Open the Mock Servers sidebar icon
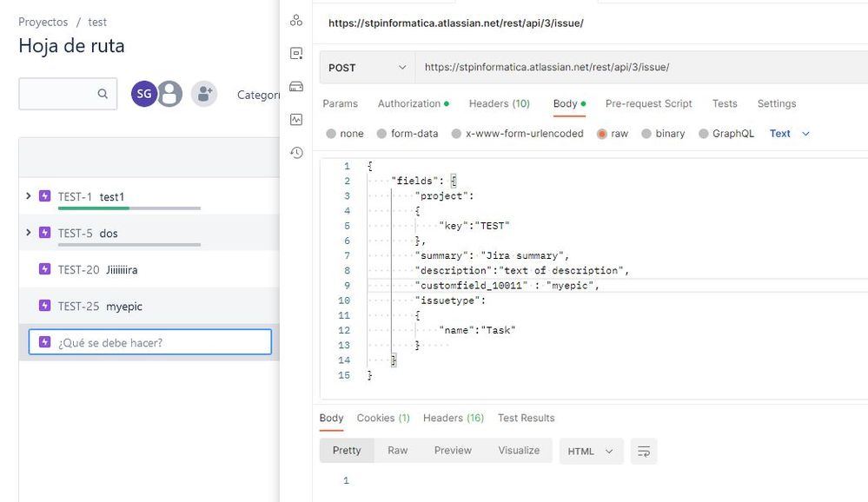 tap(296, 86)
